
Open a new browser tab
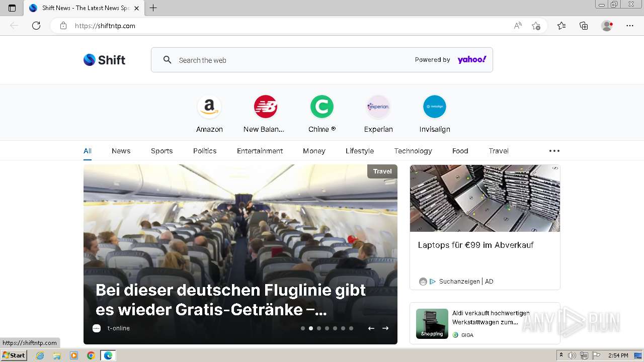coord(153,8)
